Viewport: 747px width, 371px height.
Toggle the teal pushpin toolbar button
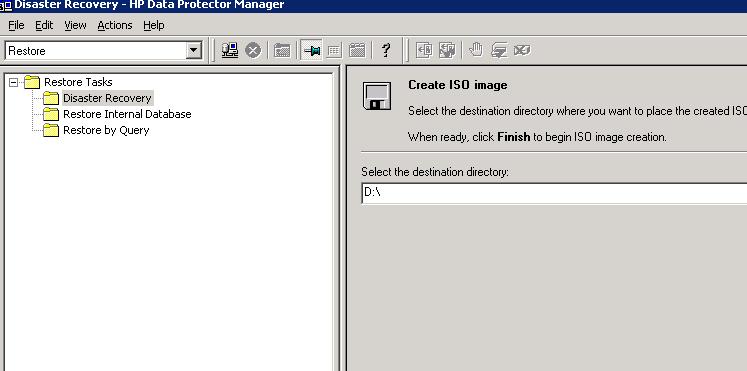pyautogui.click(x=312, y=50)
